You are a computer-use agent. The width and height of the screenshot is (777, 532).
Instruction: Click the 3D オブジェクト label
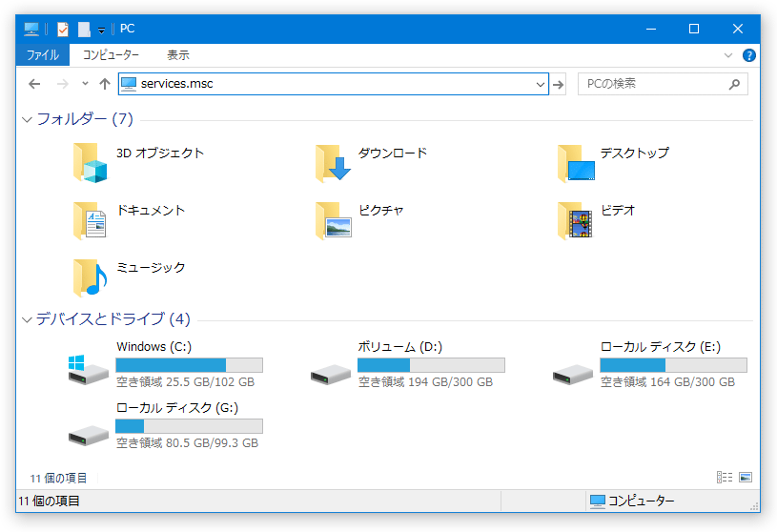coord(160,153)
